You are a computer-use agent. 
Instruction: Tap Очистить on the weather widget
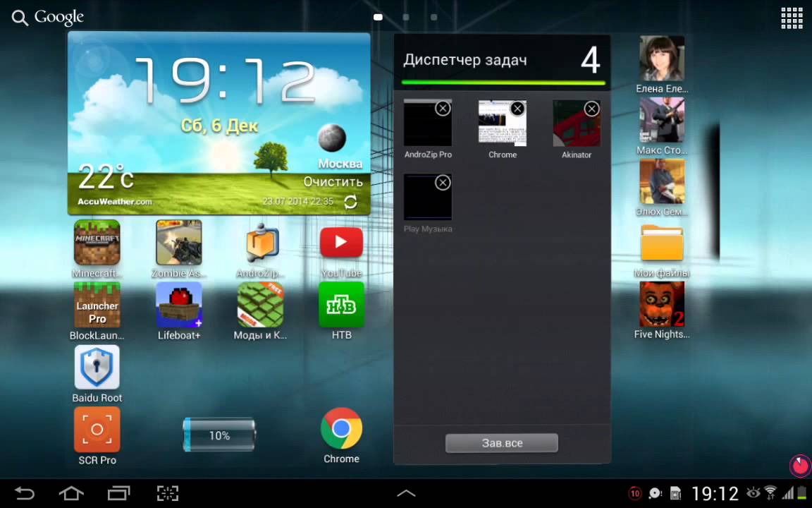333,182
